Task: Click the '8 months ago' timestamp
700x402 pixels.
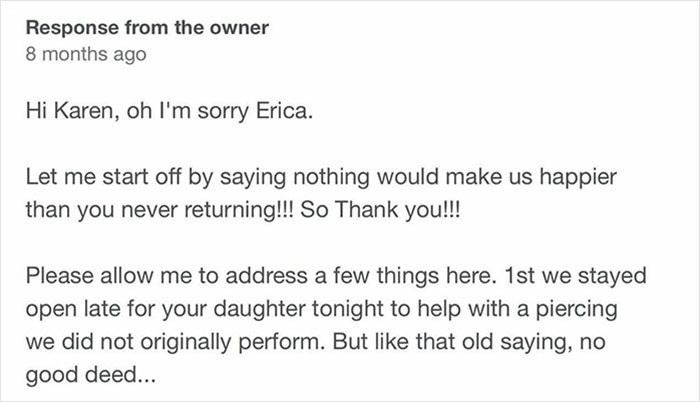Action: coord(86,54)
